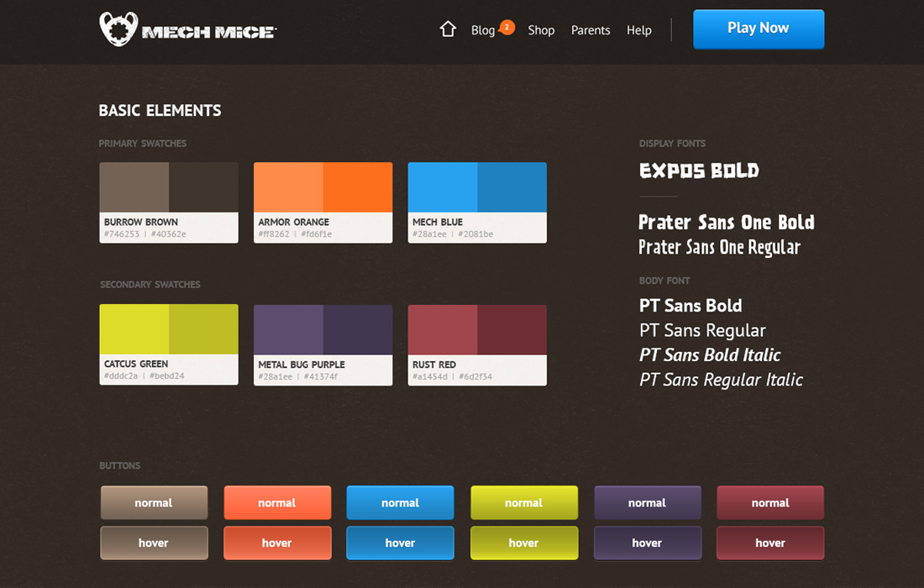Click the DISPLAY FONTS label
This screenshot has width=924, height=588.
[672, 143]
